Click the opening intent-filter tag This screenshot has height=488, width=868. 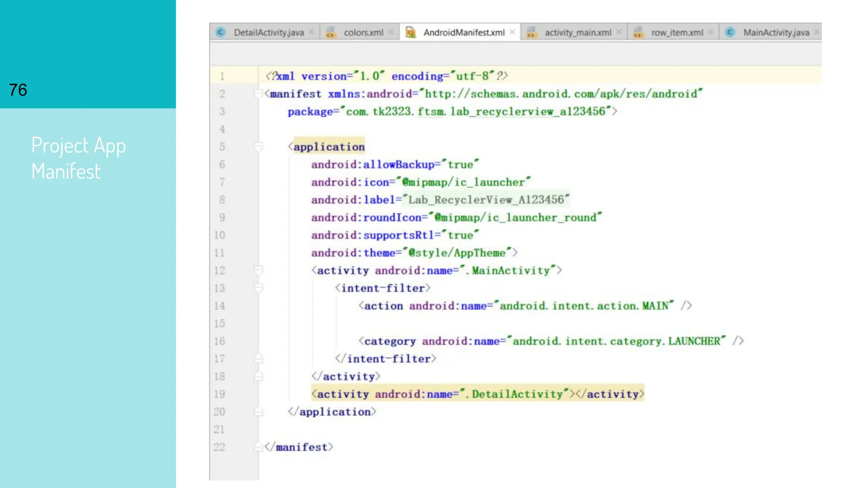[x=382, y=288]
